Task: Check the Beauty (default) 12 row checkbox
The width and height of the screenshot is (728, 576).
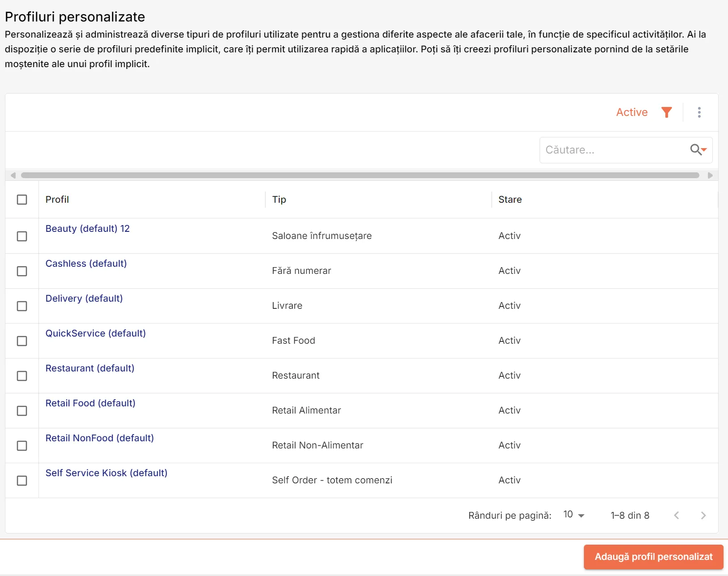Action: 22,236
